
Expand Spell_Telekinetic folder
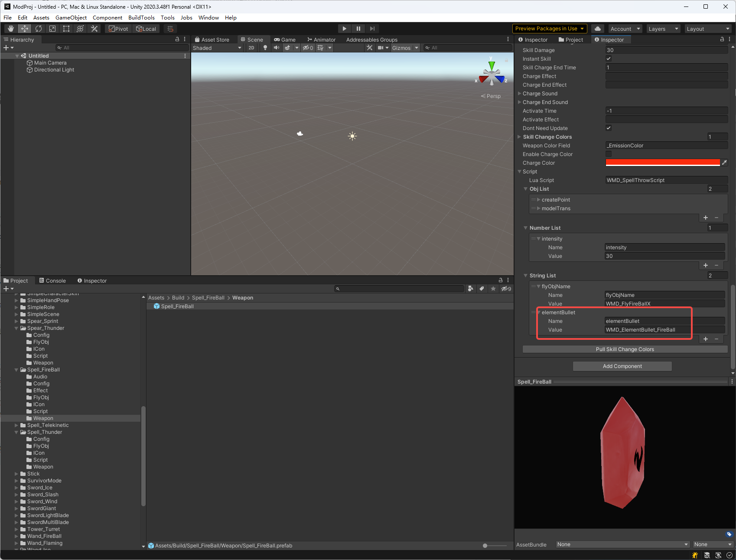pos(16,425)
